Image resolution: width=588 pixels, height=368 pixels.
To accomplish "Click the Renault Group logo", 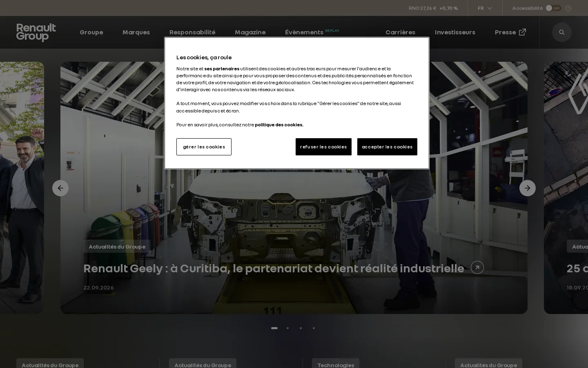I will click(x=36, y=32).
